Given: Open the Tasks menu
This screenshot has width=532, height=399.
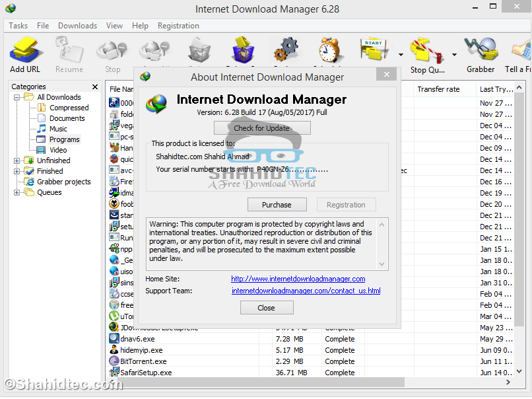Looking at the screenshot, I should pyautogui.click(x=18, y=26).
